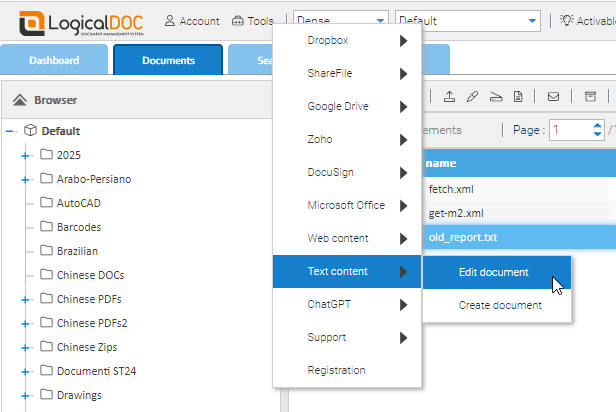Open the Tools menu
The height and width of the screenshot is (412, 616).
point(253,21)
